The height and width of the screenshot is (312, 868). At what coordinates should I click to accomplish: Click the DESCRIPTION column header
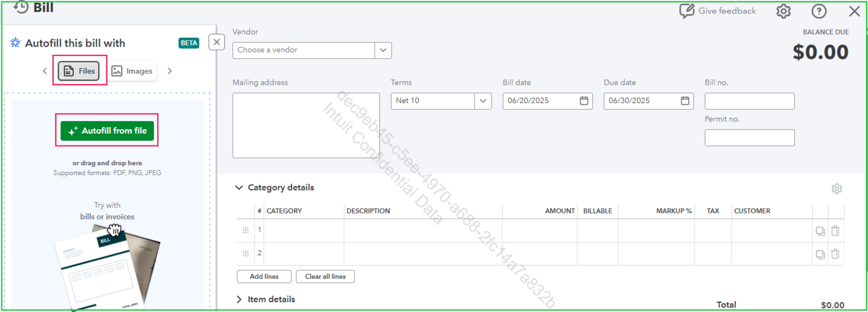368,211
